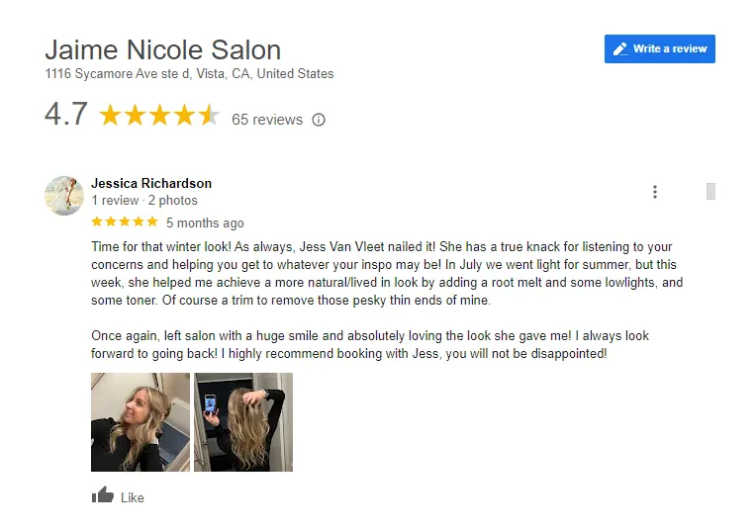Open the mirror selfie review photo
Screen dimensions: 756x532
243,422
